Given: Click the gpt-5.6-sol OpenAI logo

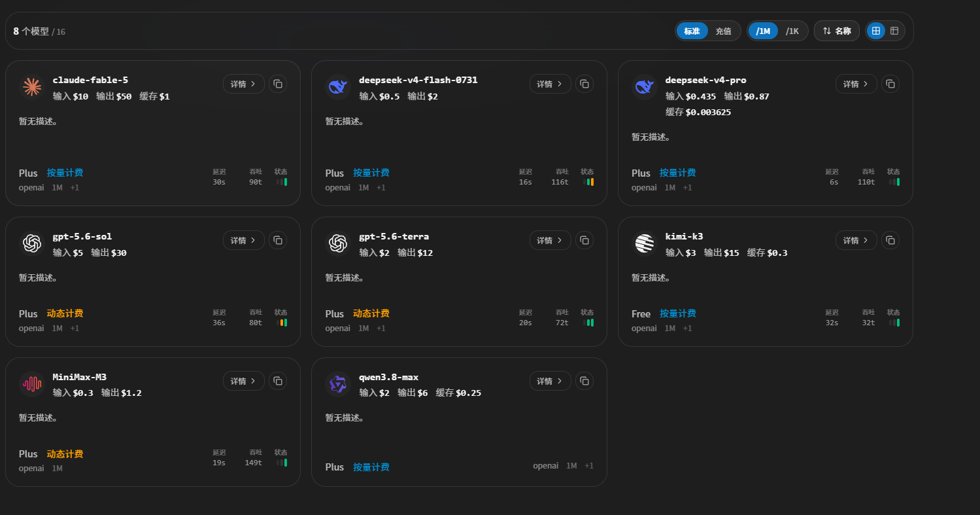Looking at the screenshot, I should point(31,243).
